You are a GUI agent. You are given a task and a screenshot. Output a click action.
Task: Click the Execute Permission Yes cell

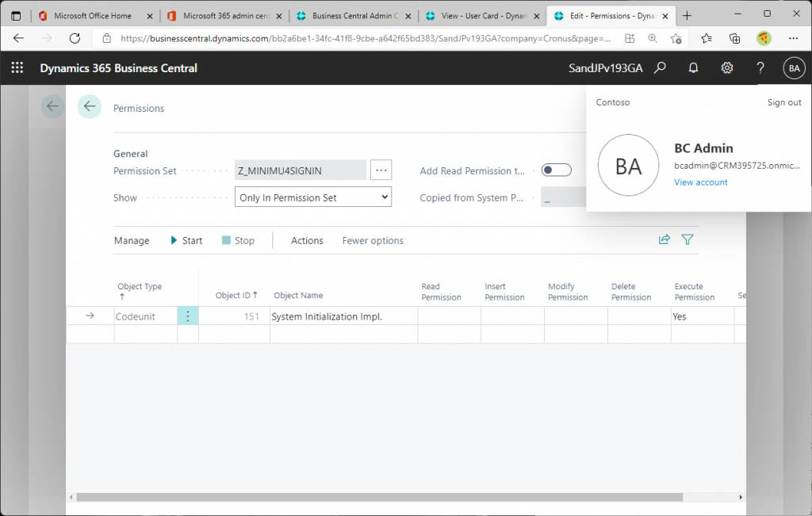pyautogui.click(x=703, y=316)
